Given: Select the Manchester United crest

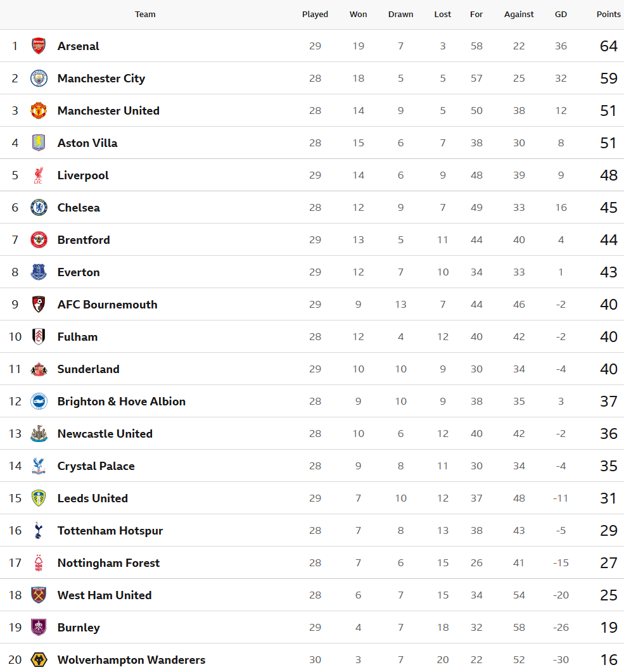Looking at the screenshot, I should point(39,111).
